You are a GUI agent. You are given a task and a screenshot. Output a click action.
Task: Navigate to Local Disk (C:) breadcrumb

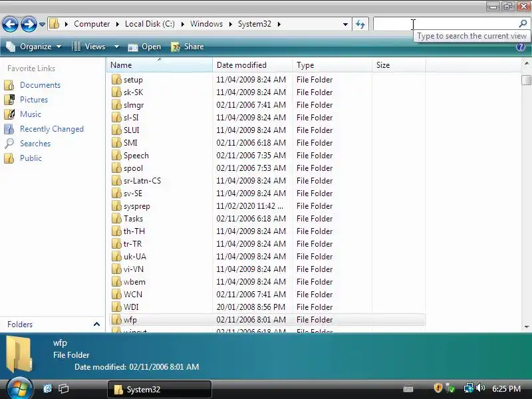(x=150, y=24)
